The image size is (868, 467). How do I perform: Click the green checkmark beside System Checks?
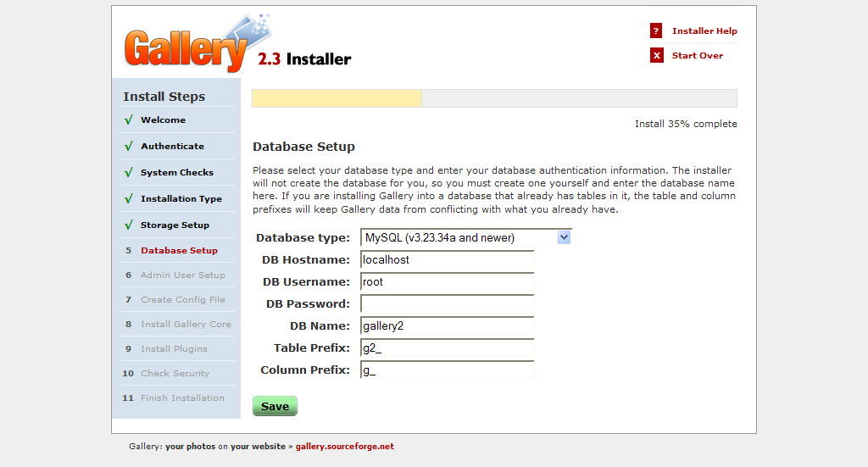(x=129, y=173)
